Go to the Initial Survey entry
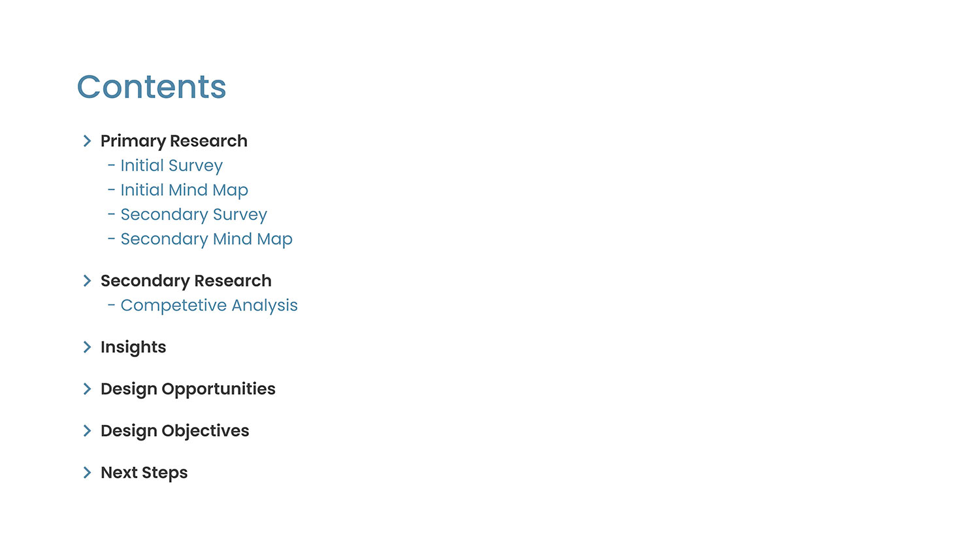Image resolution: width=980 pixels, height=551 pixels. point(171,166)
